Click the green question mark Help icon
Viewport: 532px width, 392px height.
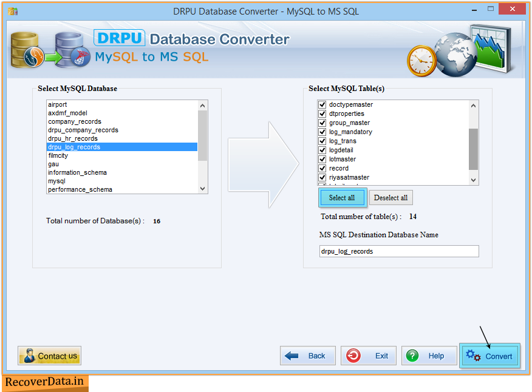pos(412,356)
